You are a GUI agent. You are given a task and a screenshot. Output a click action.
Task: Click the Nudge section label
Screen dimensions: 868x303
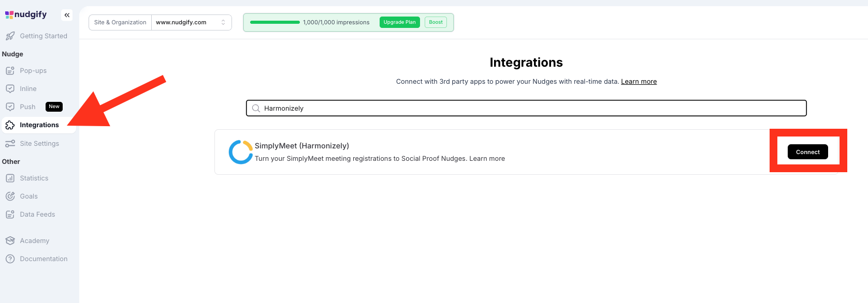tap(12, 54)
